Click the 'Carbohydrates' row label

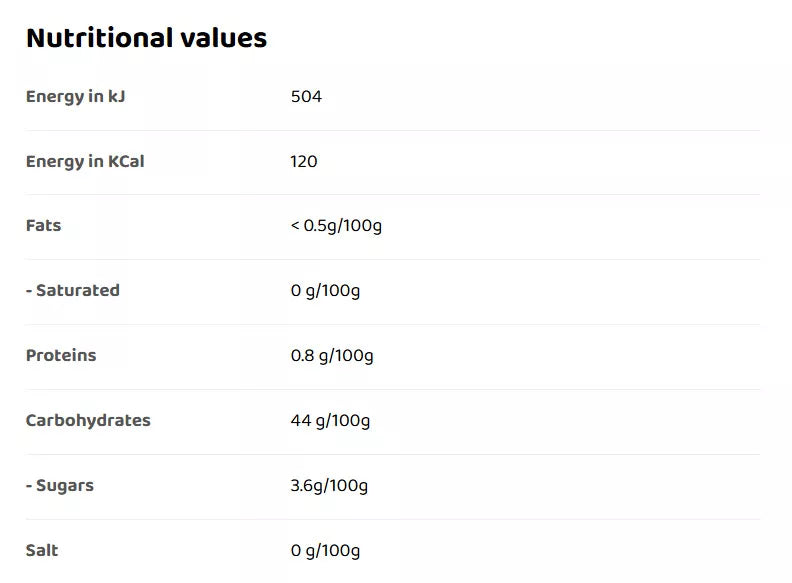click(x=88, y=420)
